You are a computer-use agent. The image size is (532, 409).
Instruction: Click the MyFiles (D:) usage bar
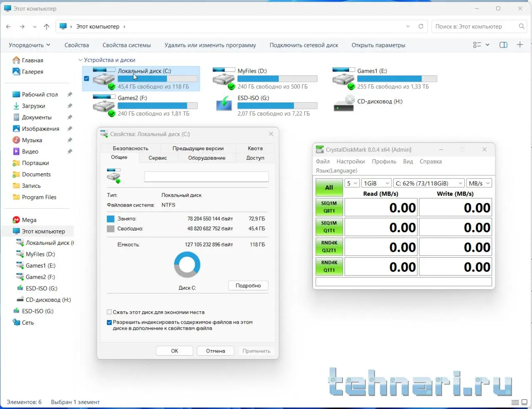tap(277, 79)
